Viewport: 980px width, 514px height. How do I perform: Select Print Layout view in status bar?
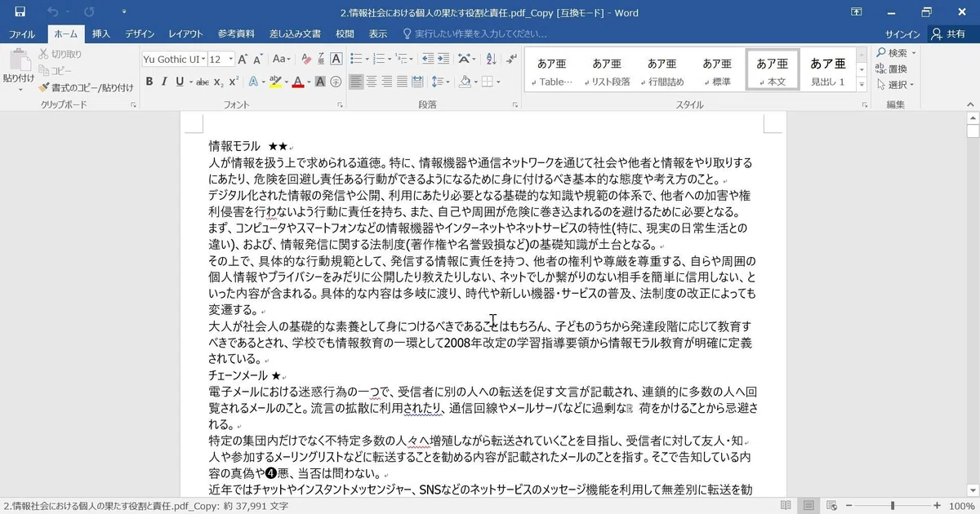(x=808, y=506)
